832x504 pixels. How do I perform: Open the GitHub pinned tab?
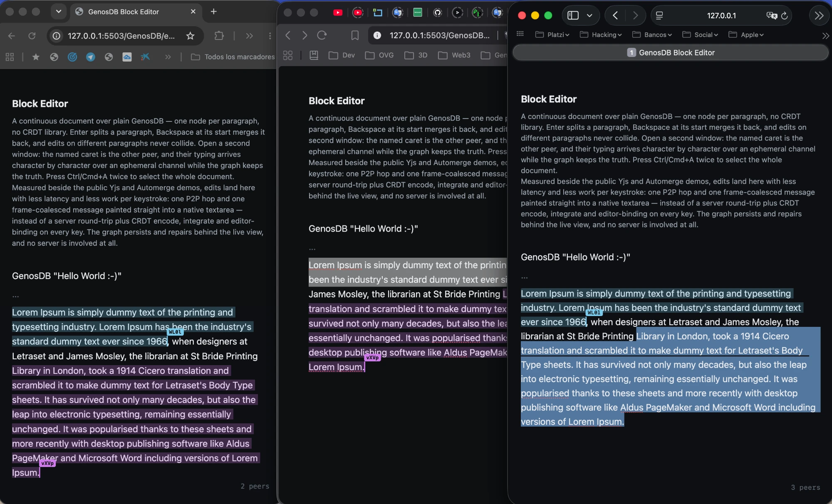pyautogui.click(x=438, y=13)
